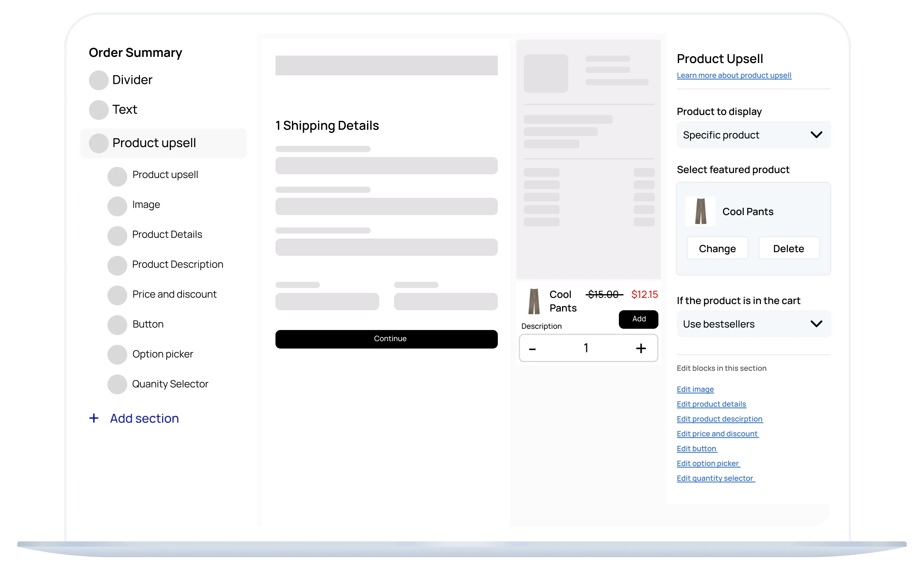Click the black Add button
924x567 pixels.
[638, 319]
